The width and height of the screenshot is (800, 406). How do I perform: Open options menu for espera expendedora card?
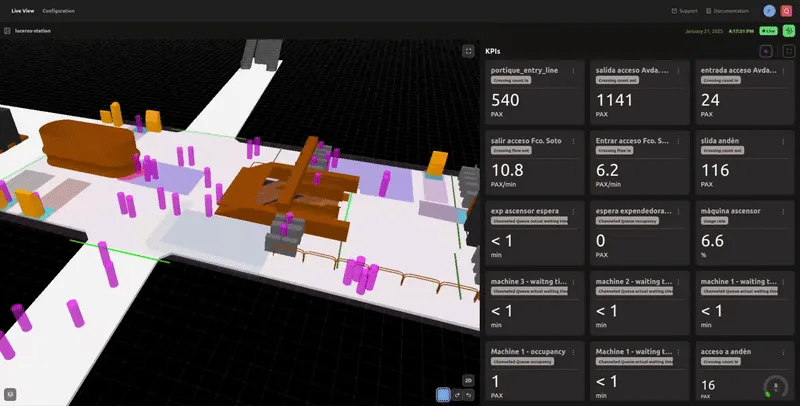coord(679,212)
